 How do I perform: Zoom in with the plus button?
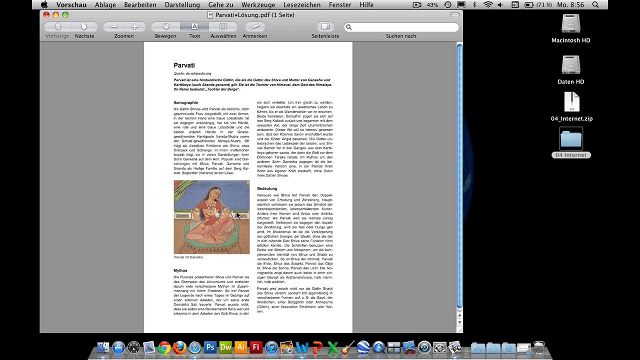[x=135, y=27]
